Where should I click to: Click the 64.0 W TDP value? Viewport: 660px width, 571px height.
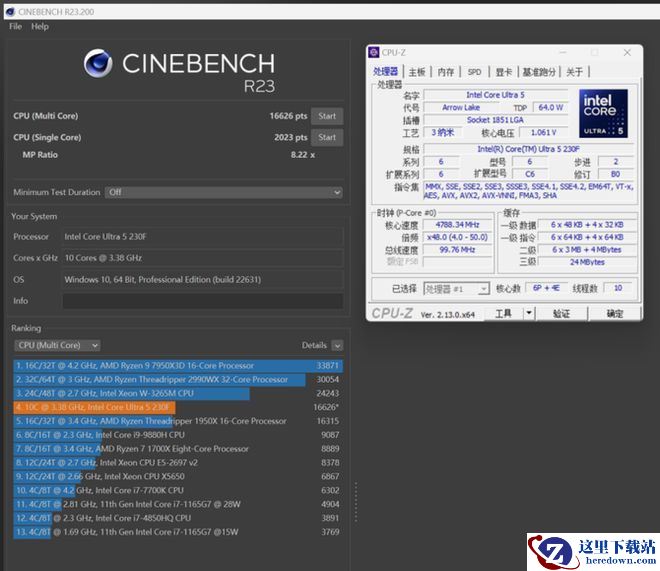click(551, 107)
